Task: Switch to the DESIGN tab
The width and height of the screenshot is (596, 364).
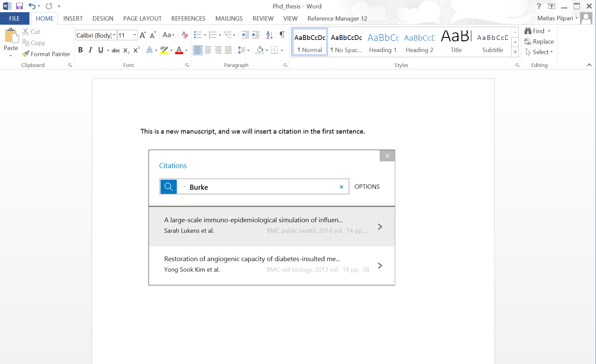Action: click(103, 19)
